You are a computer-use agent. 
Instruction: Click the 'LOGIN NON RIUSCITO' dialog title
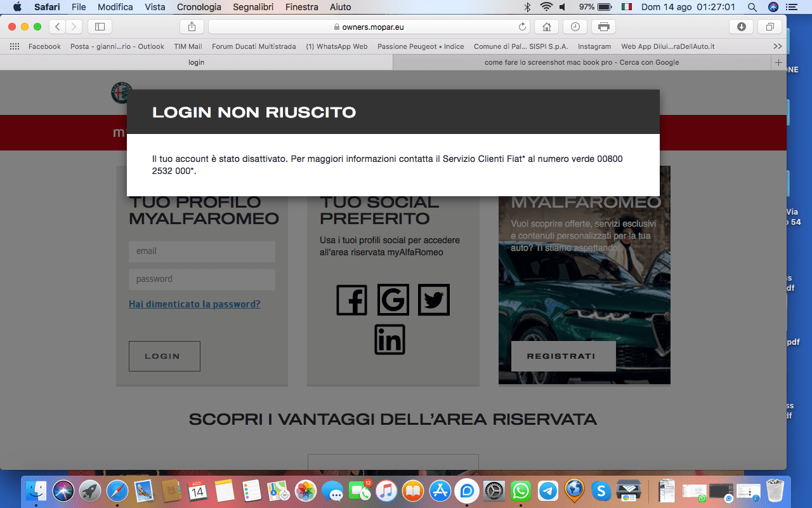click(x=254, y=112)
